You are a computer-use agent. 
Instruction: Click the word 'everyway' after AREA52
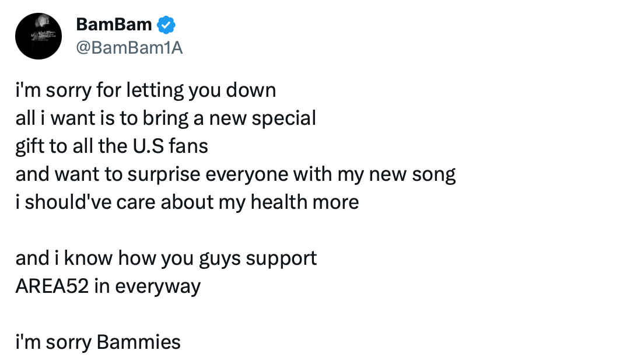157,287
